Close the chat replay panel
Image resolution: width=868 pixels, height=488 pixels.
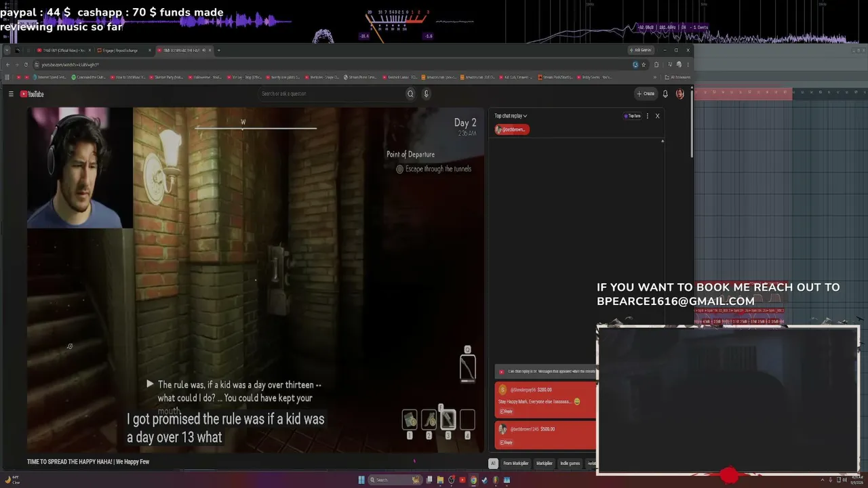coord(657,116)
